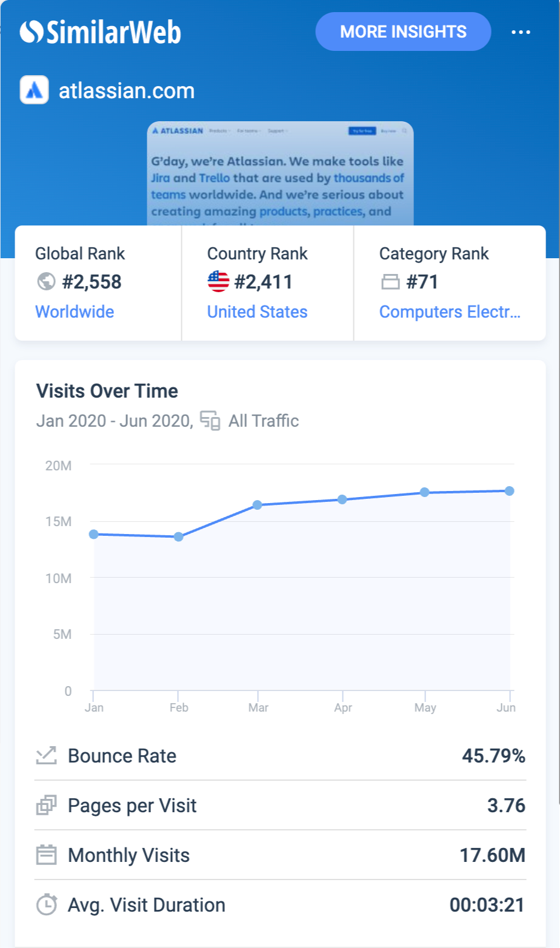
Task: Click the Country Rank heading
Action: click(x=258, y=254)
